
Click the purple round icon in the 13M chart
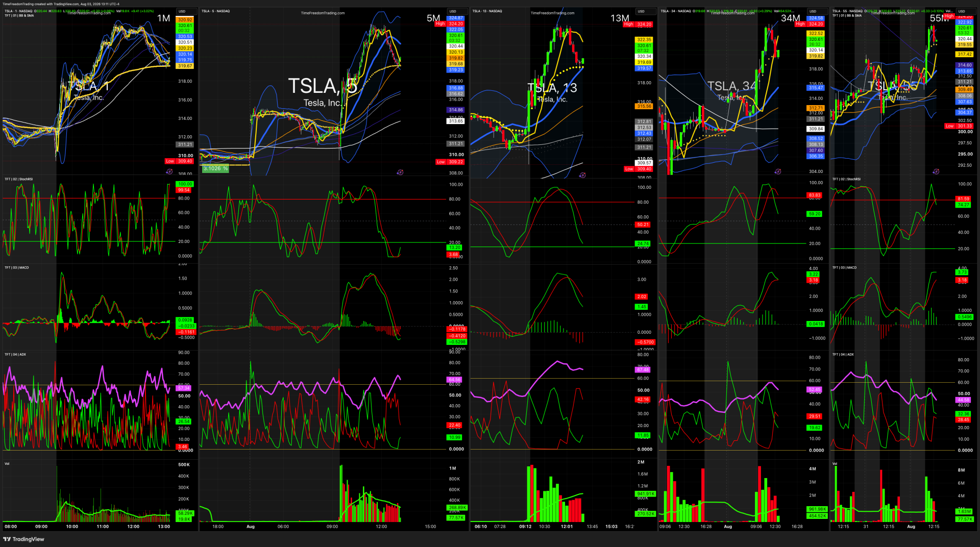pos(582,175)
